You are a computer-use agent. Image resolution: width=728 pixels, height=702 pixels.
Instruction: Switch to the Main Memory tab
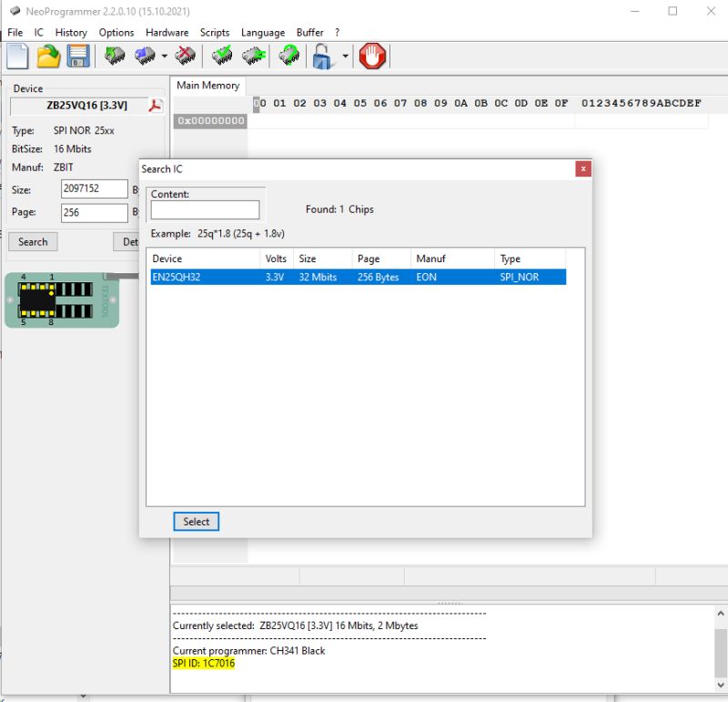tap(208, 86)
